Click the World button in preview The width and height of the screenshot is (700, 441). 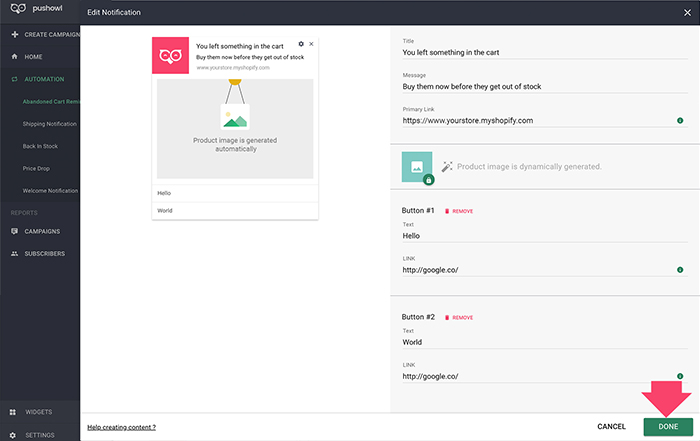(x=235, y=211)
